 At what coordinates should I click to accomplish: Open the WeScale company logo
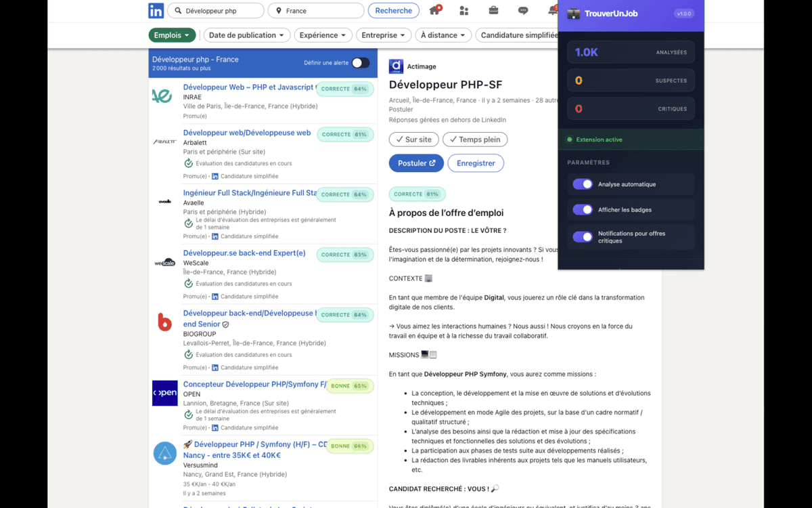(164, 262)
